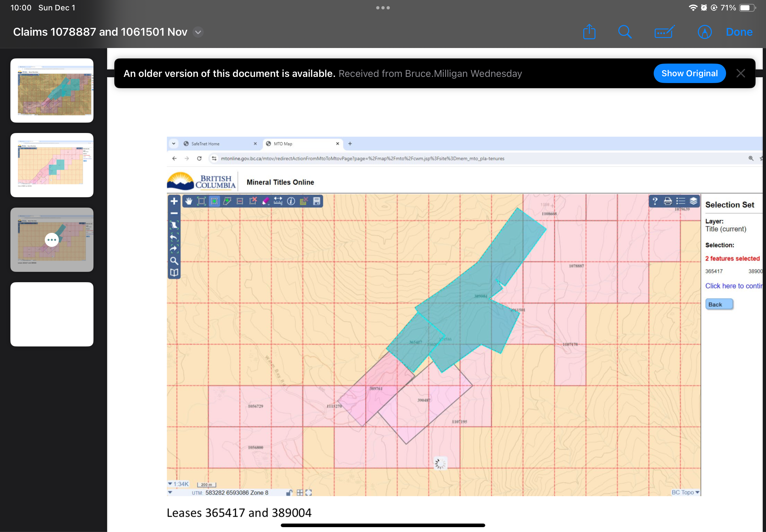
Task: Open the map layers stack icon
Action: (x=693, y=201)
